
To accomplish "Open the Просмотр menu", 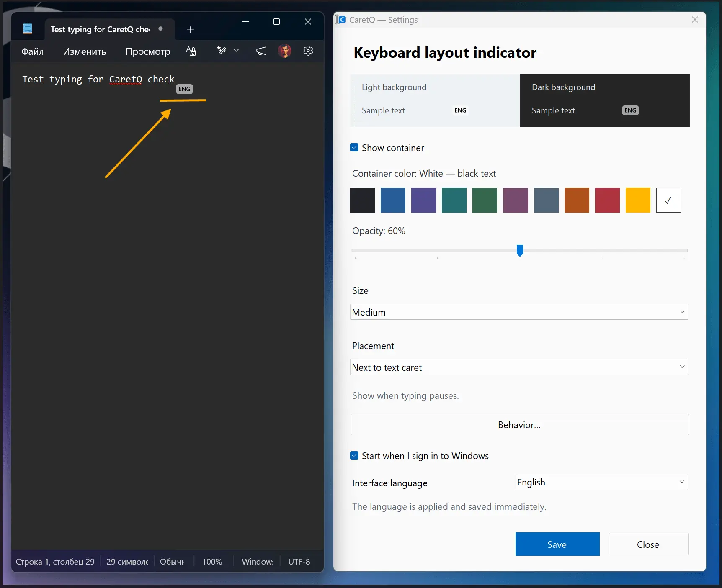I will [x=148, y=51].
